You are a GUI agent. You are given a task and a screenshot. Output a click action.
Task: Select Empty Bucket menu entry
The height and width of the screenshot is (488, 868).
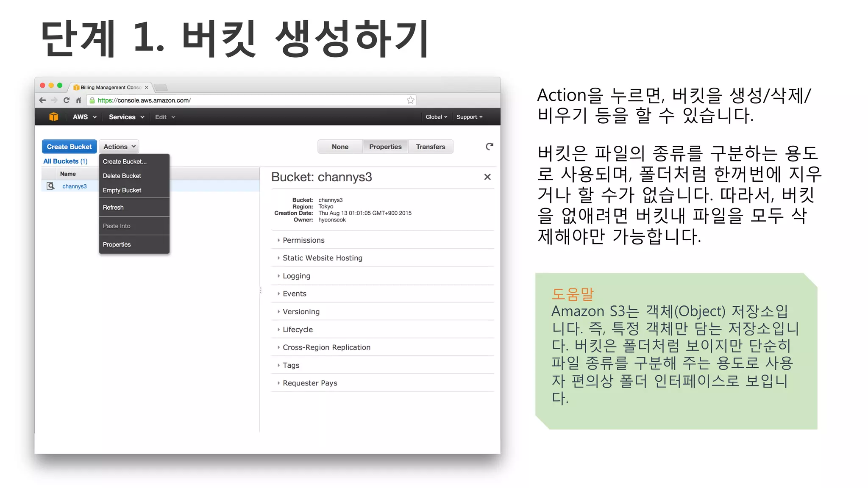point(122,190)
